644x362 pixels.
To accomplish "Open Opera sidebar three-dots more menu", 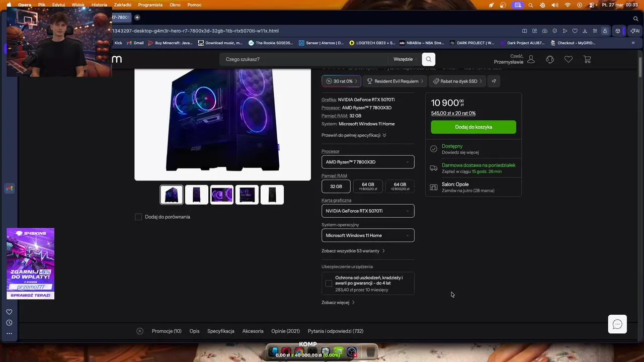I will pos(9,333).
